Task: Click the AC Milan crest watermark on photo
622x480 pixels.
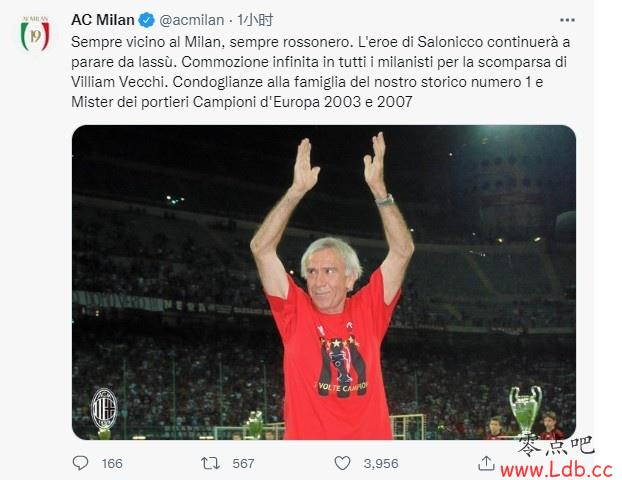Action: [104, 409]
